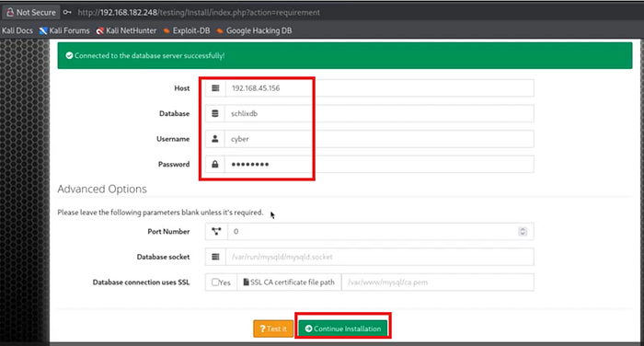Click the Port Number network icon
644x346 pixels.
[216, 231]
